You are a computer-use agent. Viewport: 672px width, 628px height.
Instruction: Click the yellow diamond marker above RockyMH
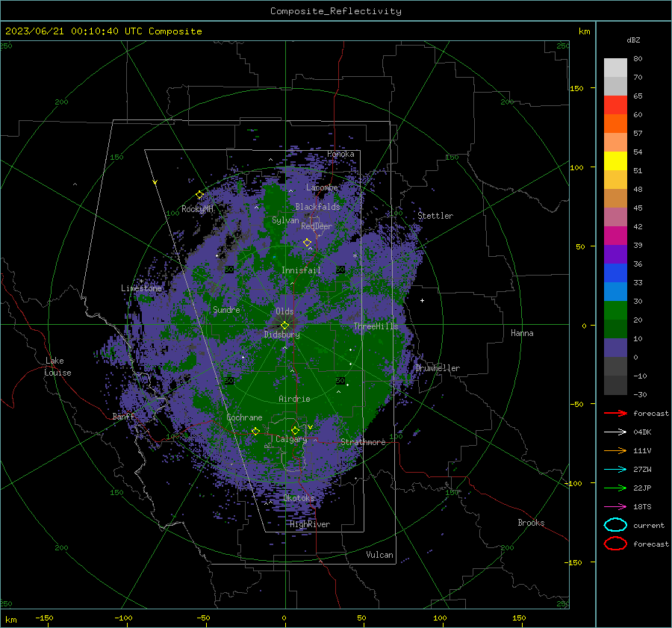point(199,195)
